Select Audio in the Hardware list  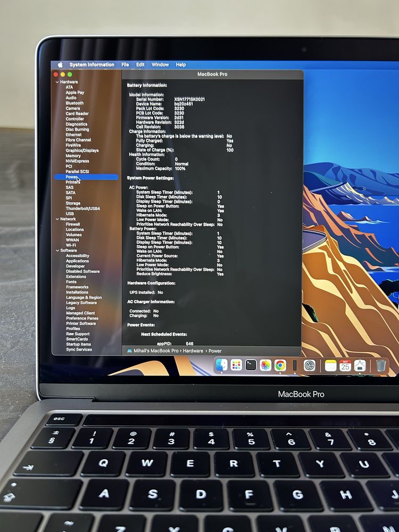71,98
